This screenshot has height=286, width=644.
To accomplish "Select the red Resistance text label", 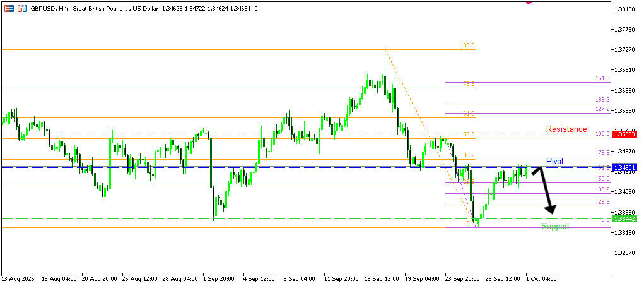I will pyautogui.click(x=566, y=129).
